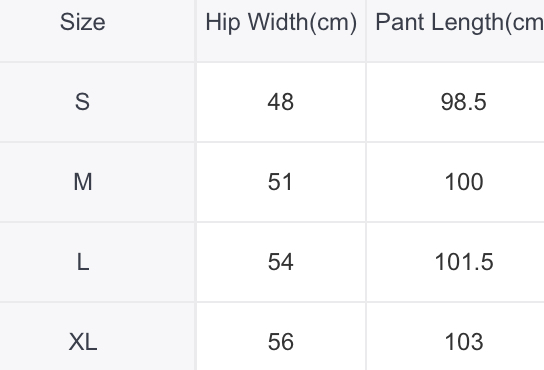Select the S size row label

coord(83,102)
